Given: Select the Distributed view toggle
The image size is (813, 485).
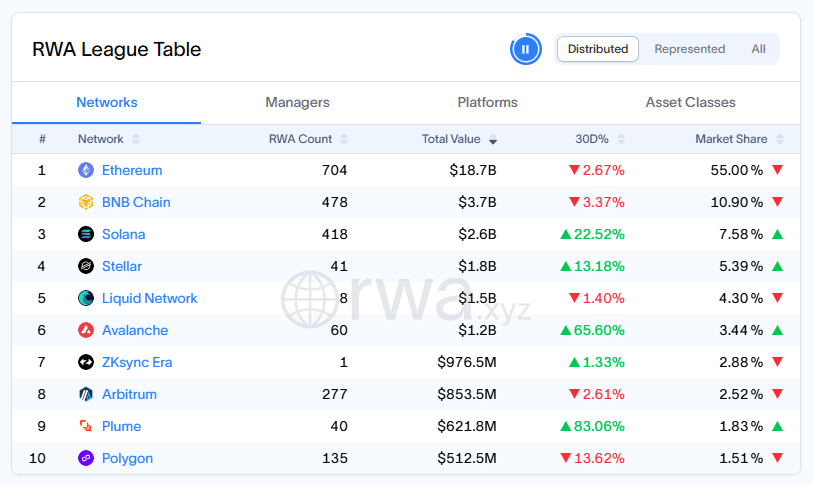Looking at the screenshot, I should tap(598, 49).
